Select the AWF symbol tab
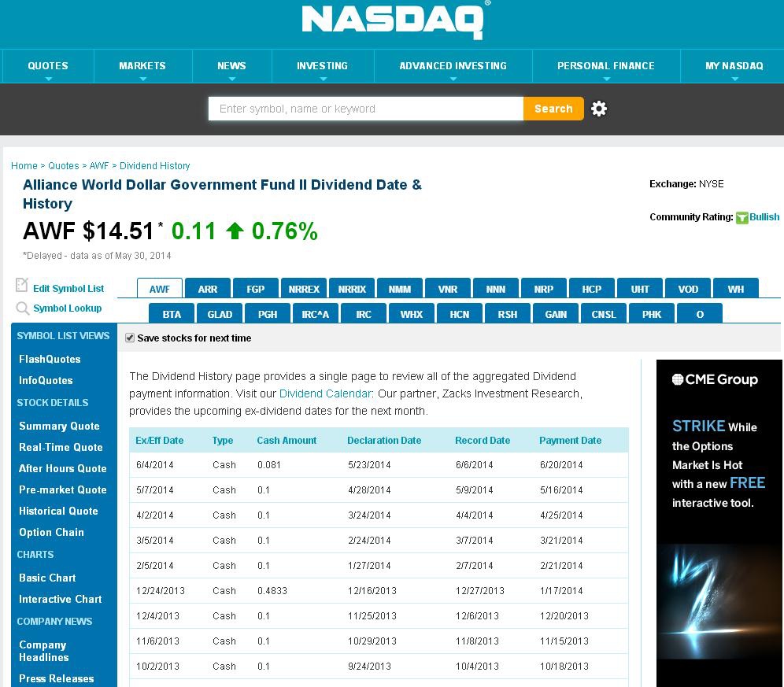Viewport: 784px width, 687px height. pos(160,289)
